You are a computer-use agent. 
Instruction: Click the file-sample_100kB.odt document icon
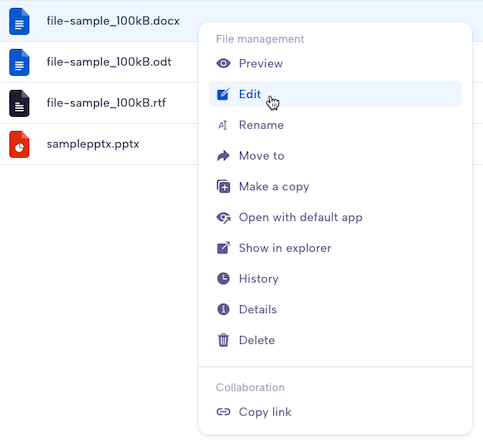(19, 62)
